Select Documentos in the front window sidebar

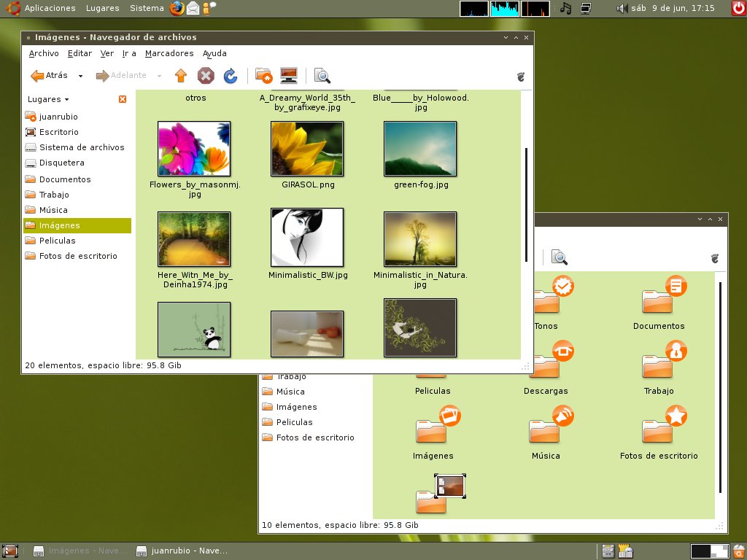[x=77, y=179]
